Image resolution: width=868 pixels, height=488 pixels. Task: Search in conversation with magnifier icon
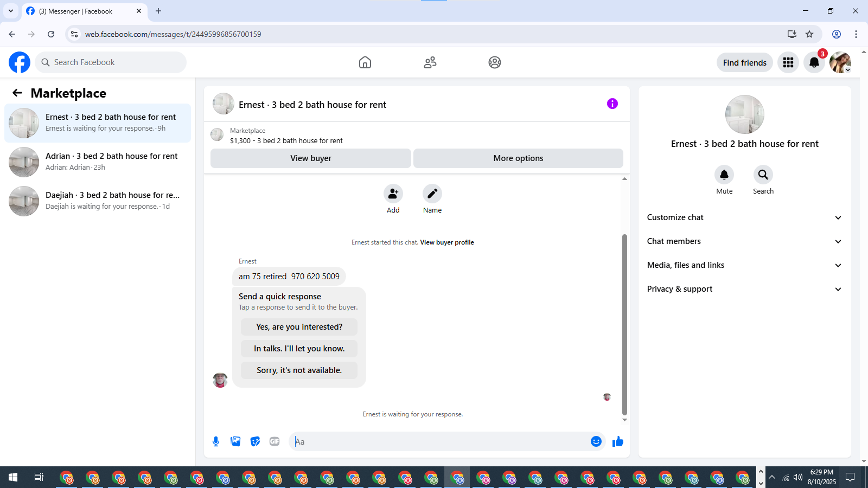tap(763, 175)
